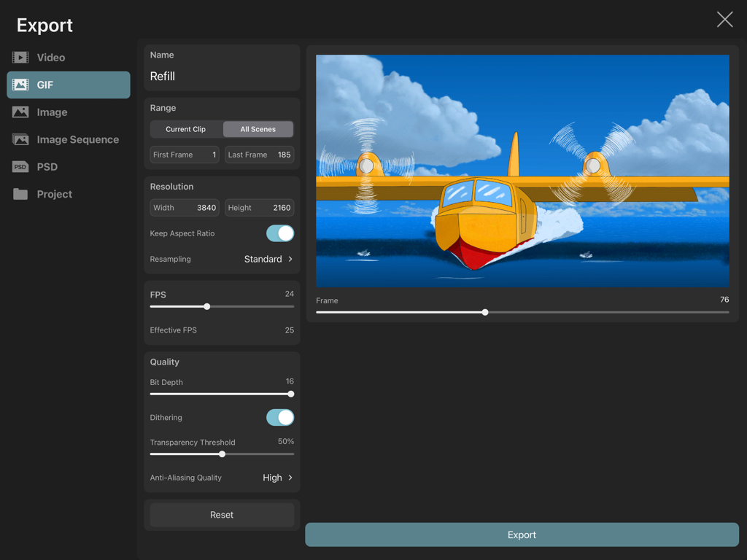Expand the Standard resampling chevron

click(289, 259)
